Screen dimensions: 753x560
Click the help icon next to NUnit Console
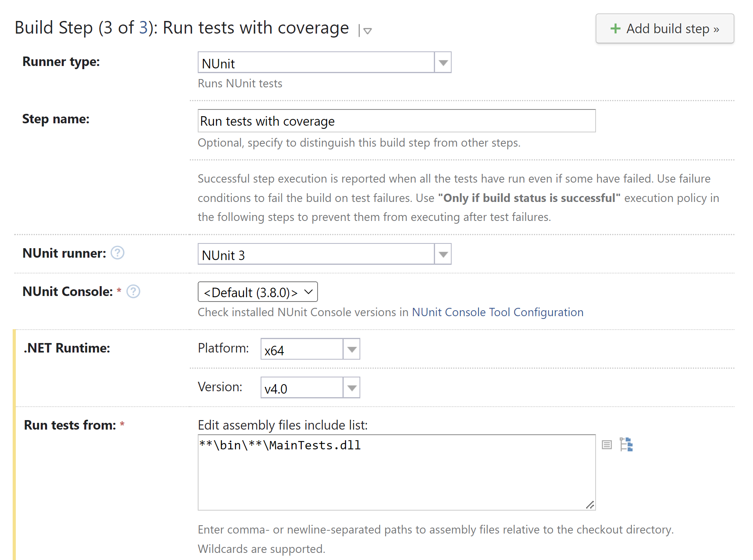tap(134, 291)
